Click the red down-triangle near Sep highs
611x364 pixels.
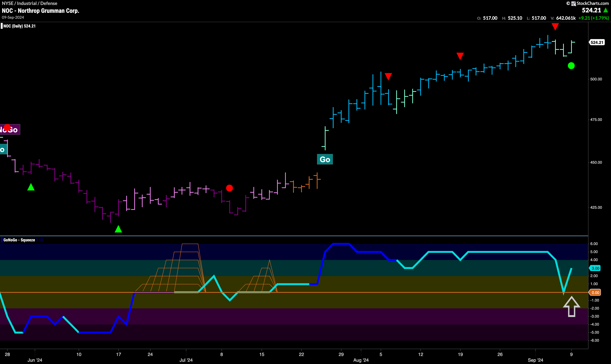coord(555,27)
